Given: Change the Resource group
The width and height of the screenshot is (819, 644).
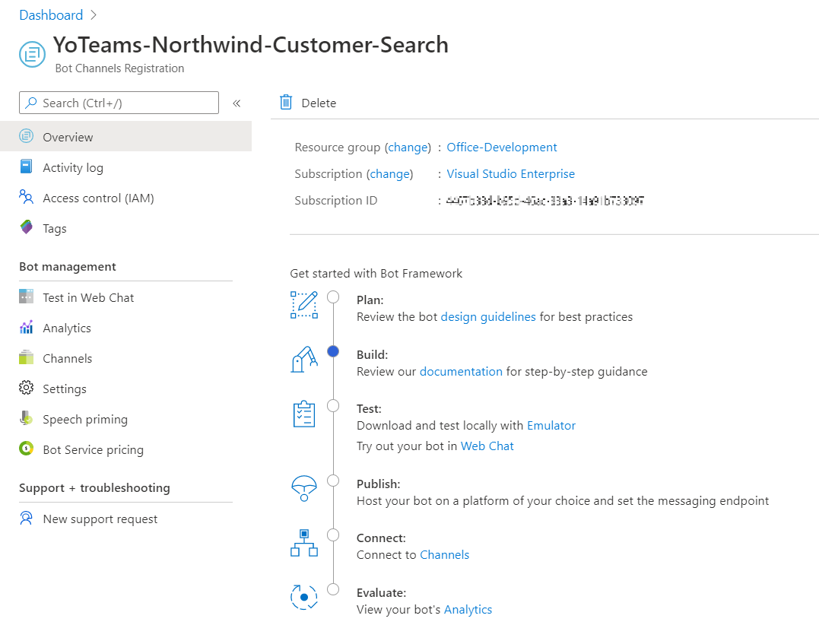Looking at the screenshot, I should click(408, 148).
